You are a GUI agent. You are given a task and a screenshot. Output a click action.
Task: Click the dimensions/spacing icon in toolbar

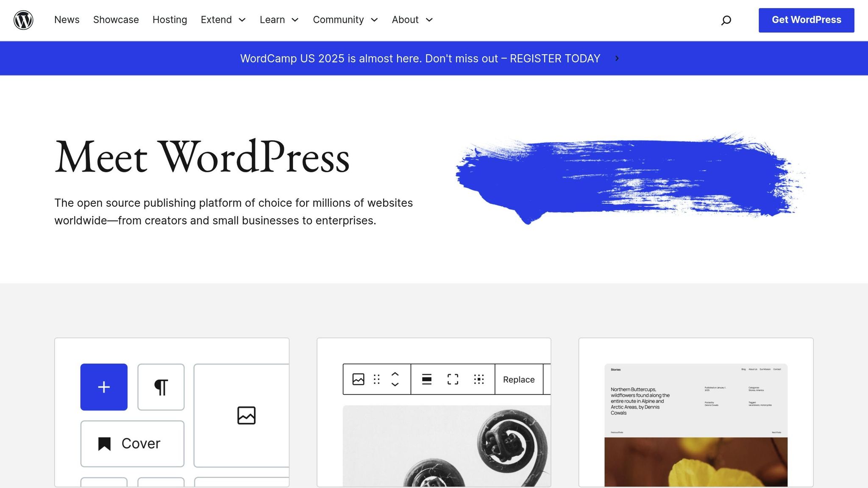click(479, 379)
